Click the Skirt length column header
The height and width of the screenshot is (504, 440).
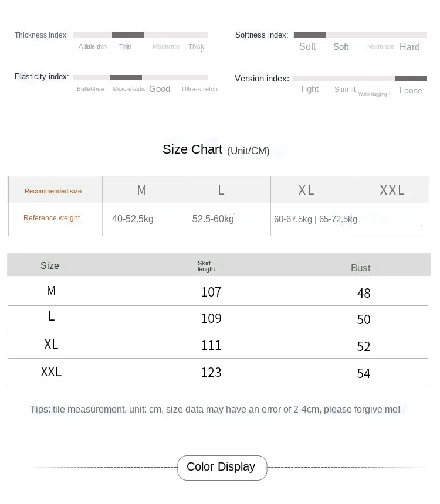pyautogui.click(x=206, y=266)
